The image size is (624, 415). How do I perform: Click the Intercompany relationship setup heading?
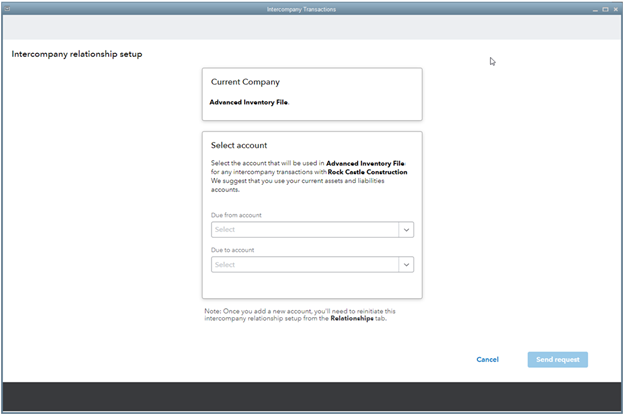pos(77,54)
